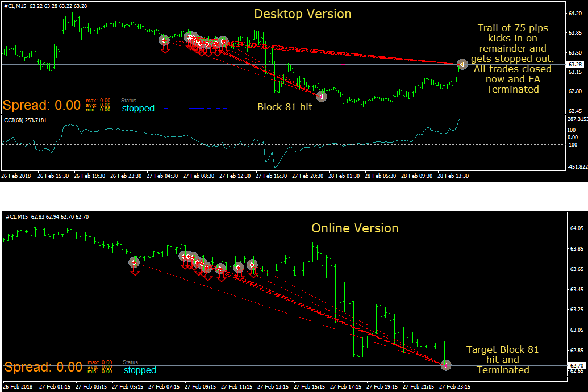The image size is (588, 392).
Task: Click the -451.822 CCI scale value
Action: (578, 167)
